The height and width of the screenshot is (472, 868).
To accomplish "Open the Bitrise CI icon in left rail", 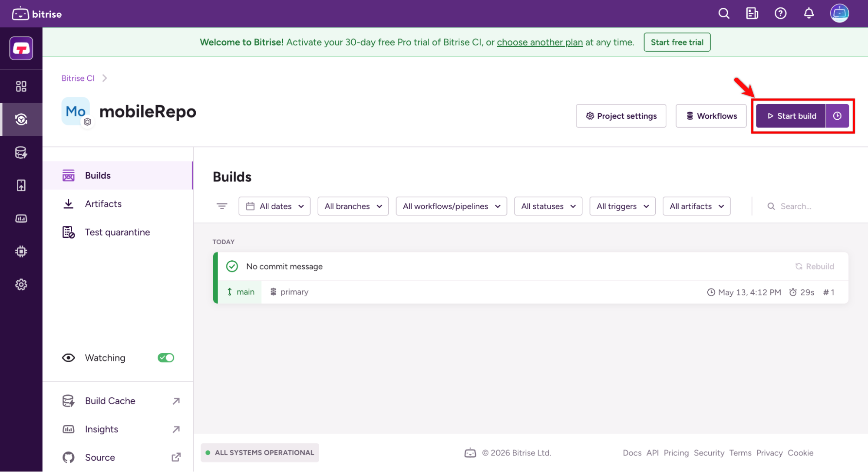I will (21, 119).
